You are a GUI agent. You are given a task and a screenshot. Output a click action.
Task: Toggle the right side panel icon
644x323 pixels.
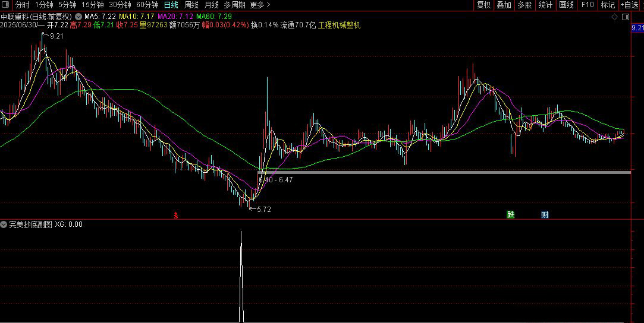tap(626, 17)
